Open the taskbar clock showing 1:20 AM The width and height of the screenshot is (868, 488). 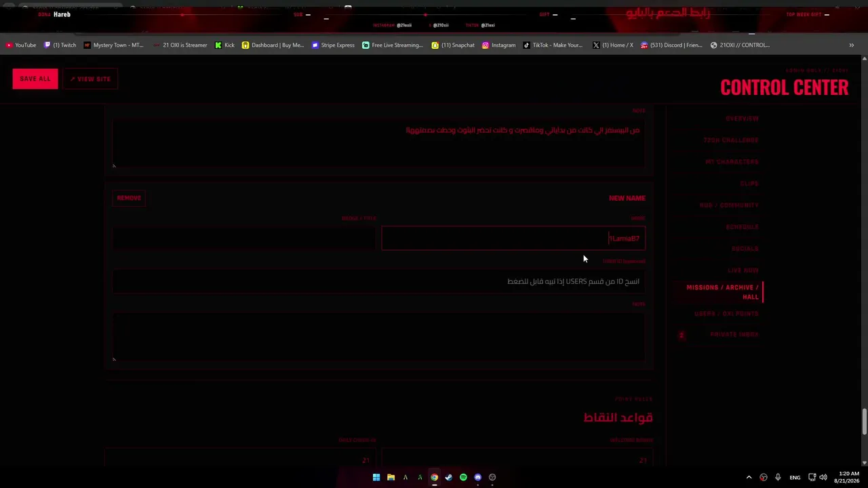(848, 477)
